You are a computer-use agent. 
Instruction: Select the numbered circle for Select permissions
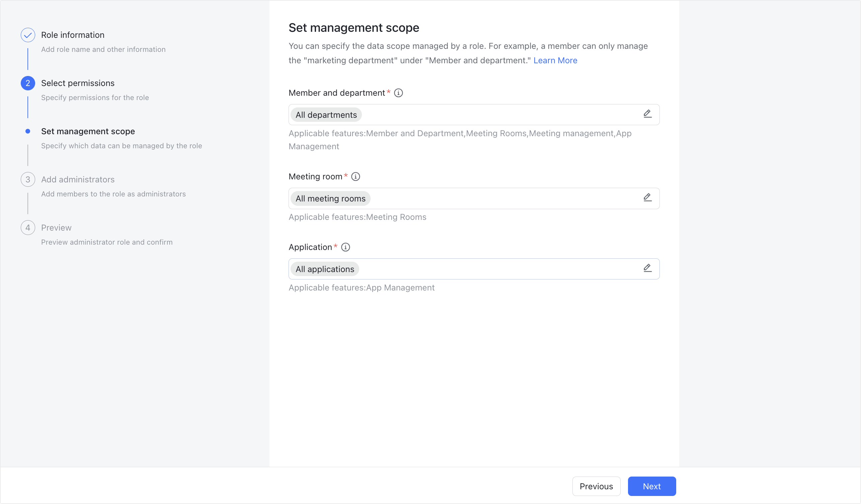pos(28,83)
